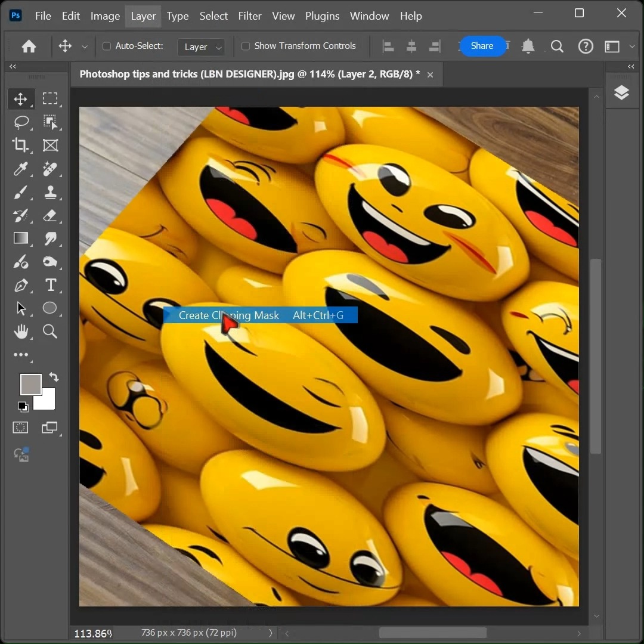Open the Plugins menu
Screen dimensions: 644x644
pos(322,16)
